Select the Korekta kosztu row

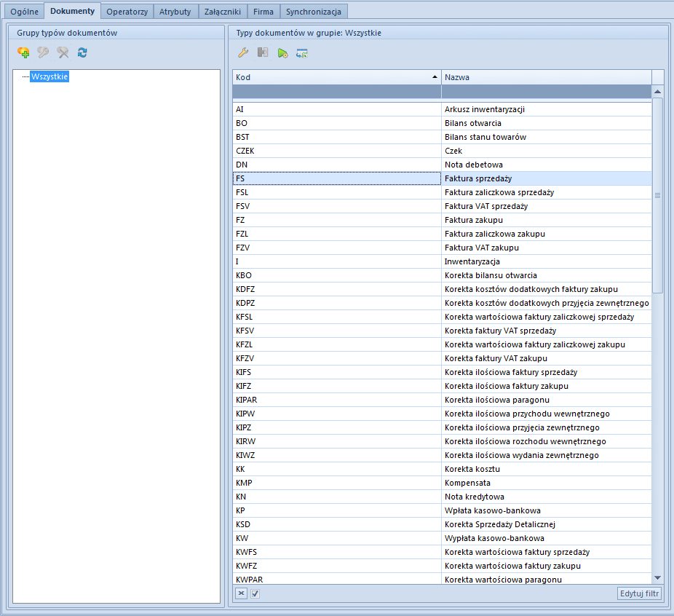442,469
